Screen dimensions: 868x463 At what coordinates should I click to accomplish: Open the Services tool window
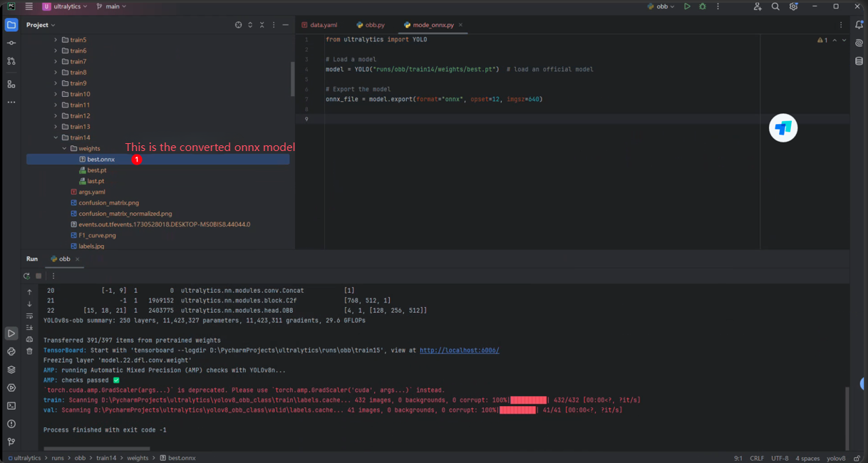click(x=11, y=388)
